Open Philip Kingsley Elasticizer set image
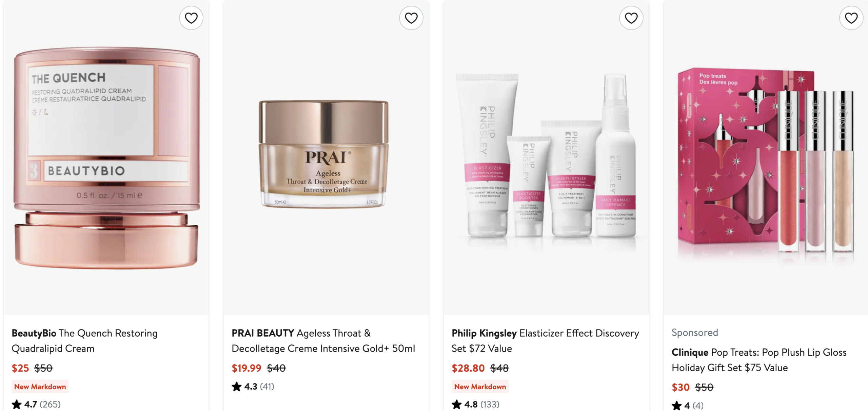Screen dimensions: 868x411 click(546, 157)
